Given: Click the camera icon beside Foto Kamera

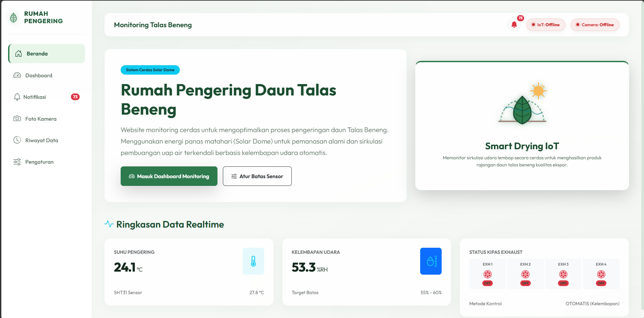Looking at the screenshot, I should [x=17, y=119].
